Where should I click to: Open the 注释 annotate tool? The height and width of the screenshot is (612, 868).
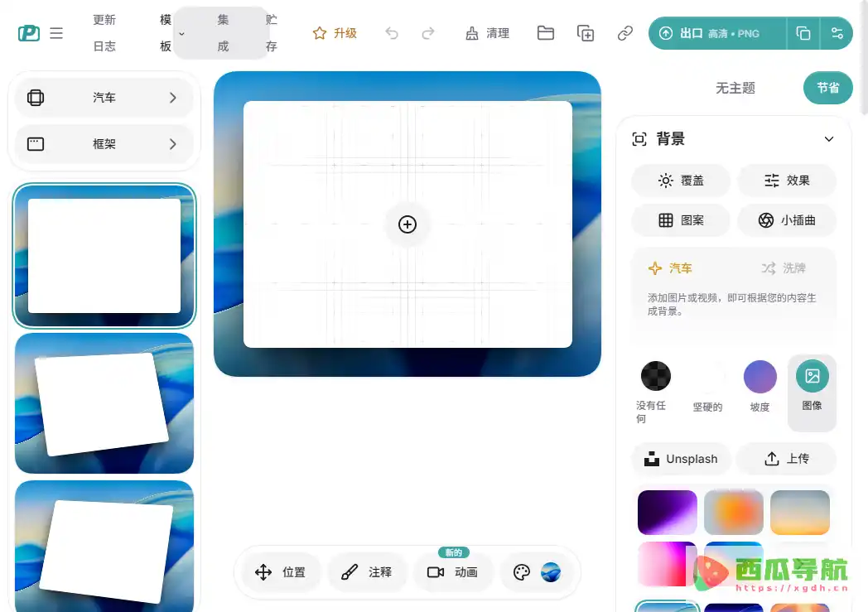366,572
